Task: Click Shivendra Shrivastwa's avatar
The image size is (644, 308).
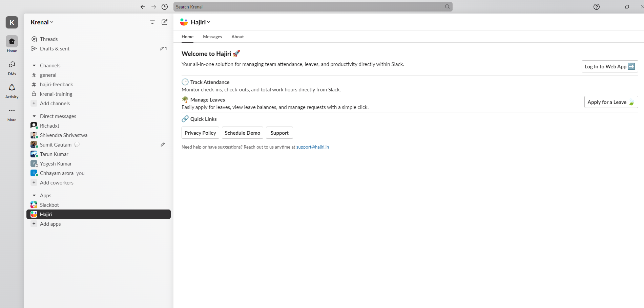Action: tap(34, 135)
